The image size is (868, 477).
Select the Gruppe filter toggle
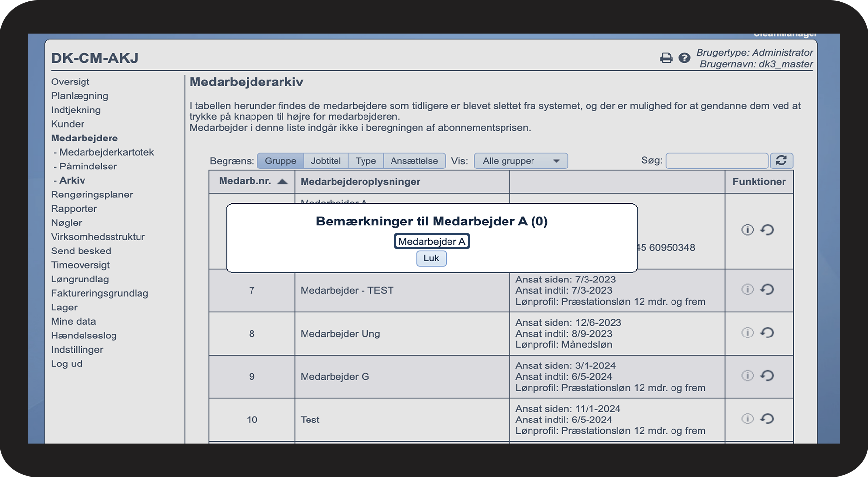coord(280,161)
